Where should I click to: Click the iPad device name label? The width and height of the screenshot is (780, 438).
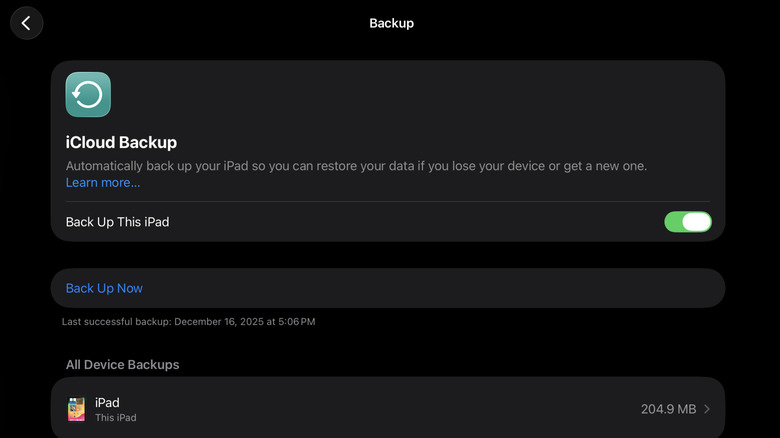coord(107,402)
